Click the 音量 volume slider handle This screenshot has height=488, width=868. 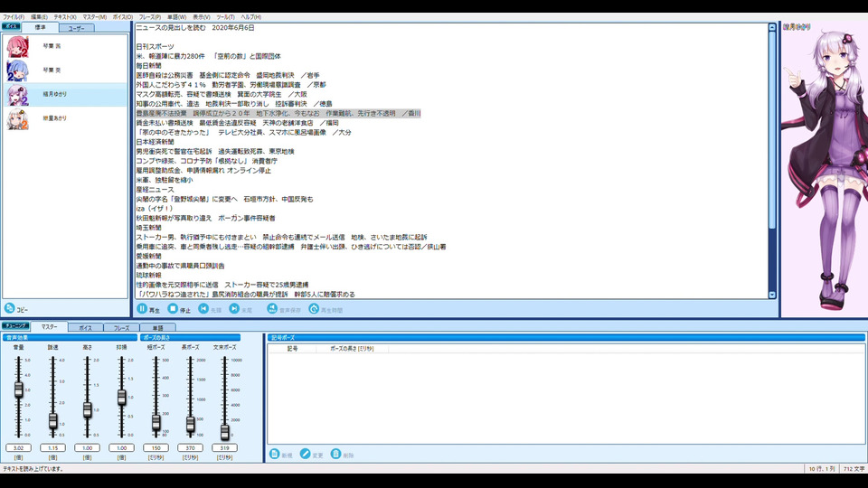pos(19,389)
